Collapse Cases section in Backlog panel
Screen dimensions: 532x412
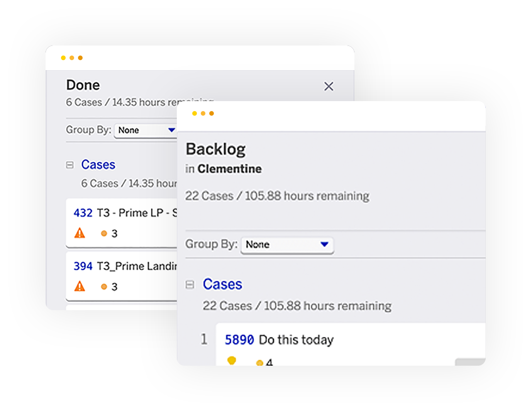point(190,285)
